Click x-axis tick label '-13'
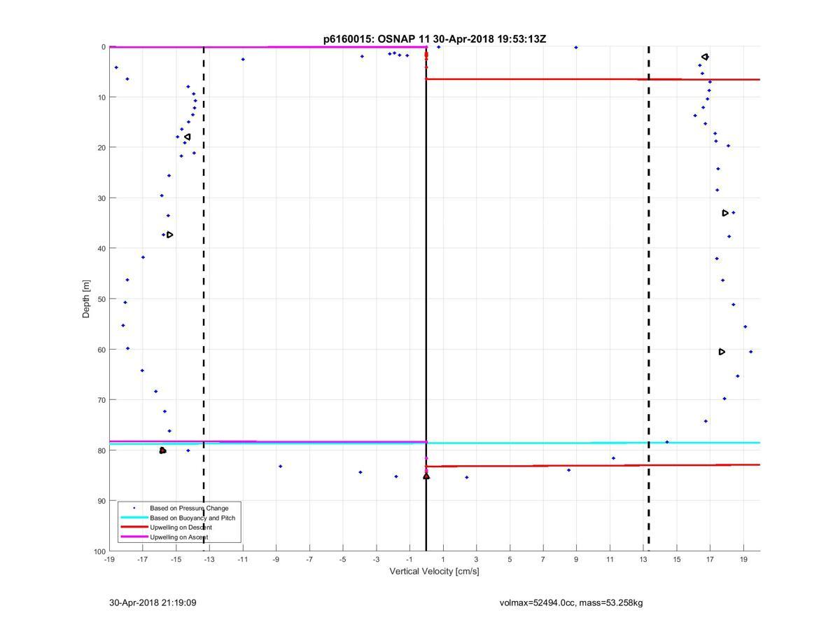 coord(209,560)
